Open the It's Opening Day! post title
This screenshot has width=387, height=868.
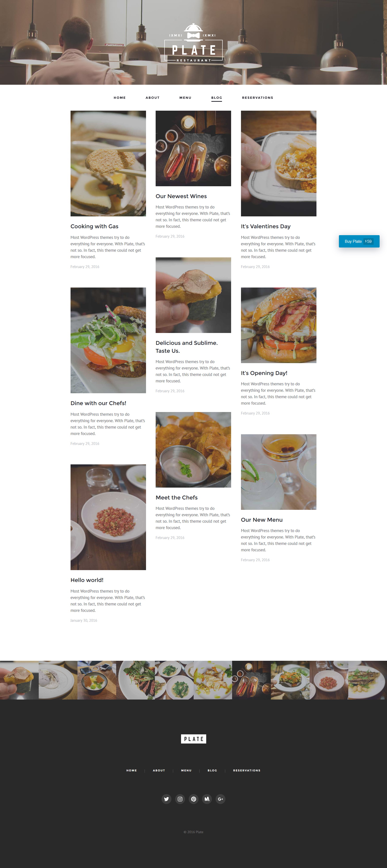pyautogui.click(x=264, y=373)
